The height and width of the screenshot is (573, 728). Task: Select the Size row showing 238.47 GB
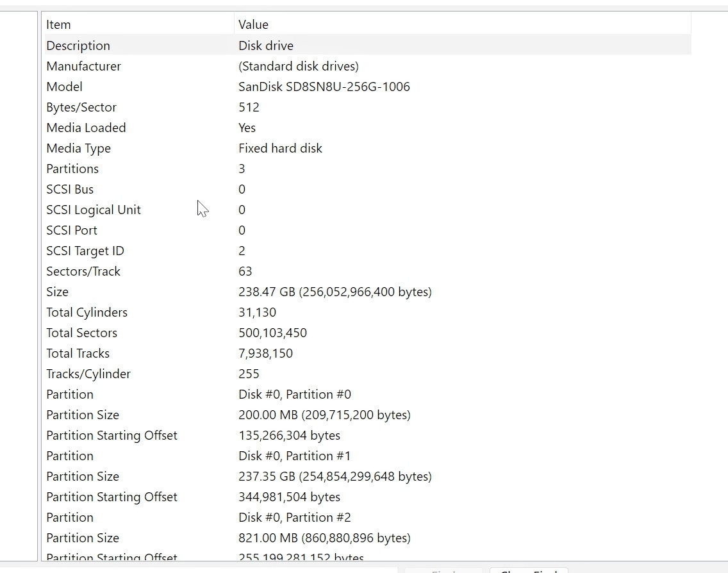[x=368, y=292]
